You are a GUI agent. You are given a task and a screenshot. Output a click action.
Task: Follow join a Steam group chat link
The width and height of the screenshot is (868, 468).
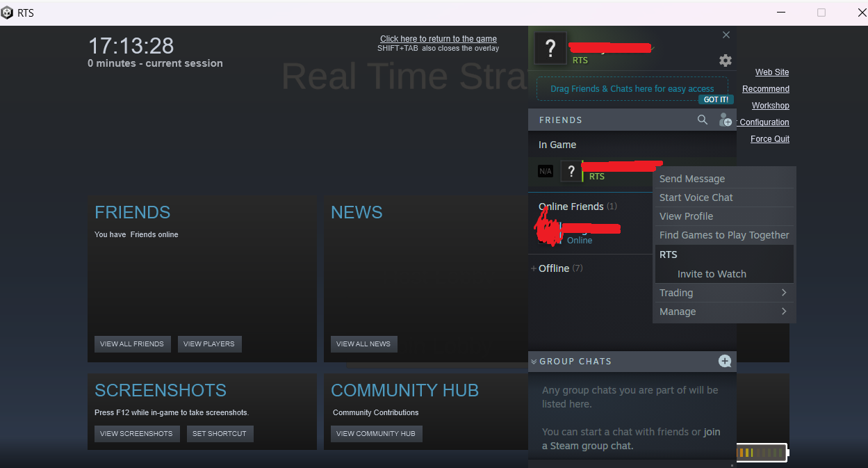(x=630, y=439)
